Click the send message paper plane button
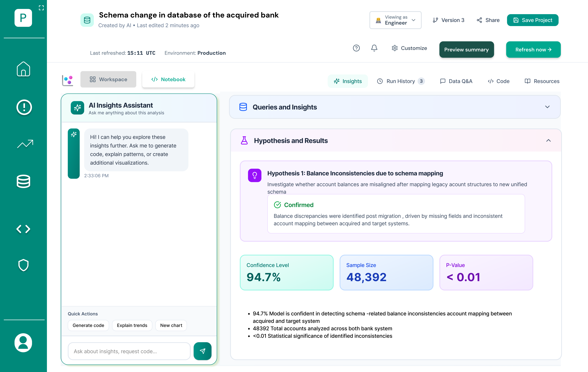This screenshot has height=372, width=588. tap(202, 351)
